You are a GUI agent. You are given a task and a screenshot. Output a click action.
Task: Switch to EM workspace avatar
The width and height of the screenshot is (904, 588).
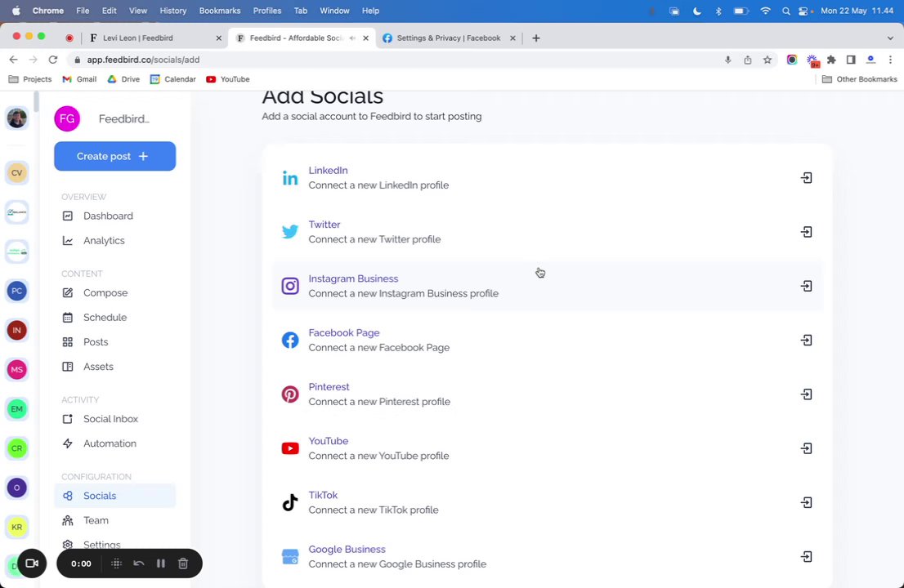click(16, 409)
